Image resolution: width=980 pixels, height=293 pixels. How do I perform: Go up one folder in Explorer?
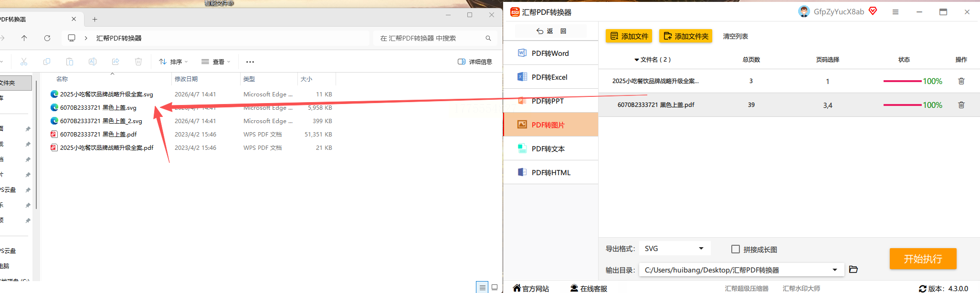pyautogui.click(x=24, y=38)
